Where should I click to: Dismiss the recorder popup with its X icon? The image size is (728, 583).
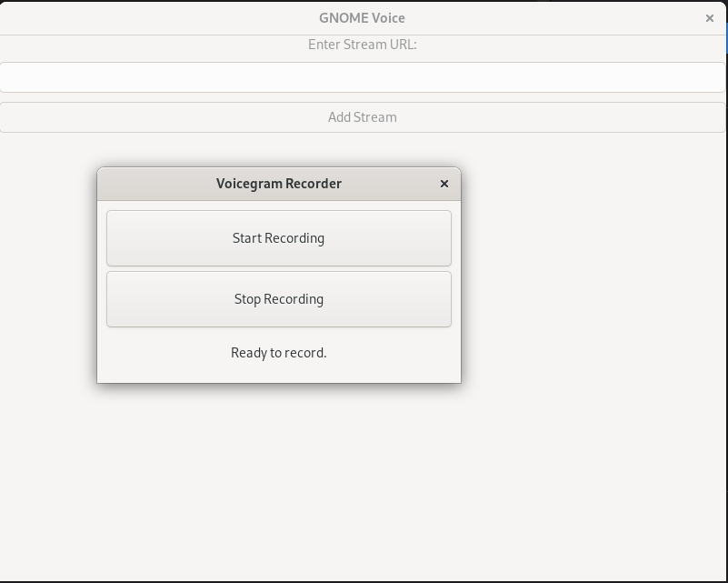[444, 184]
